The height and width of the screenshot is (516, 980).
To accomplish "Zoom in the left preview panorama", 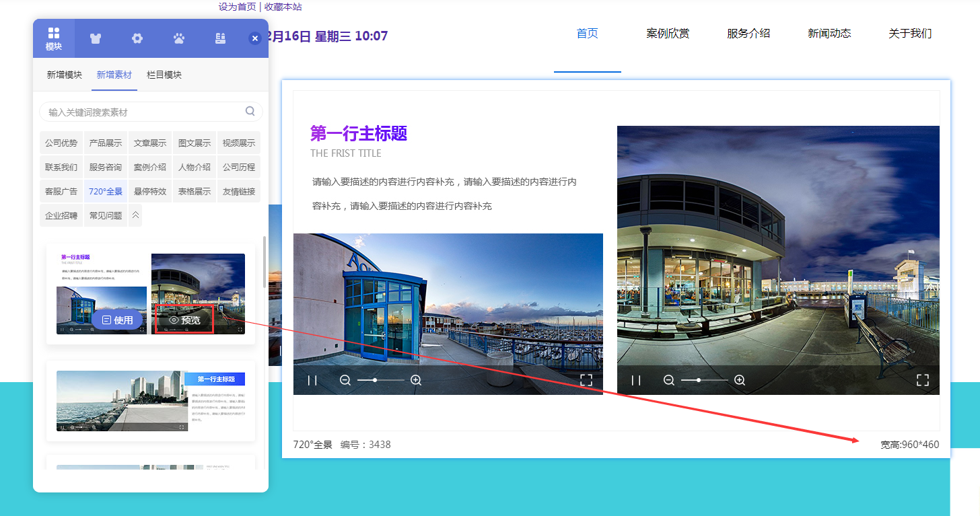I will pos(416,380).
